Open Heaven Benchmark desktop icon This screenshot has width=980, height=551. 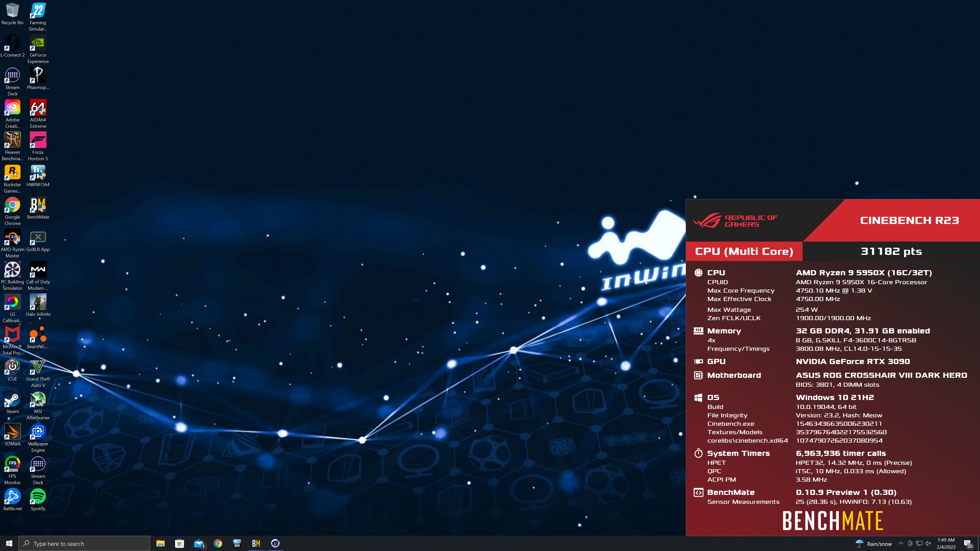(13, 146)
